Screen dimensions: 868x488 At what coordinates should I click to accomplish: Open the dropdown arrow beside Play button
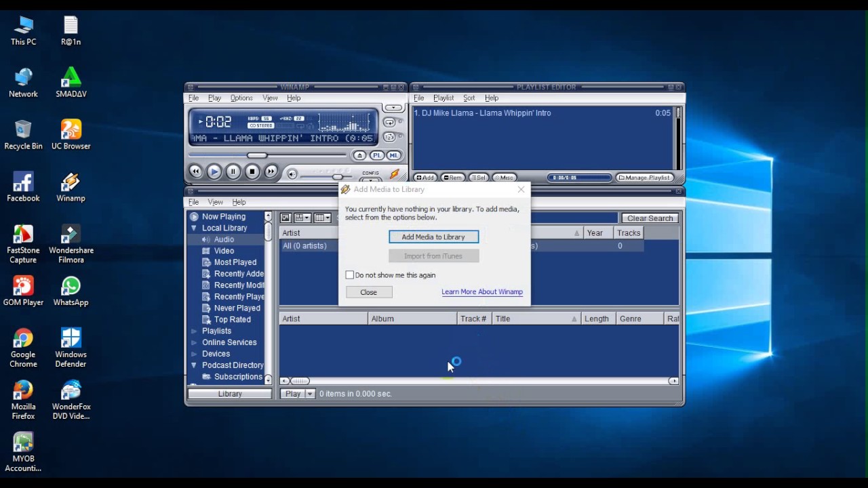point(310,394)
